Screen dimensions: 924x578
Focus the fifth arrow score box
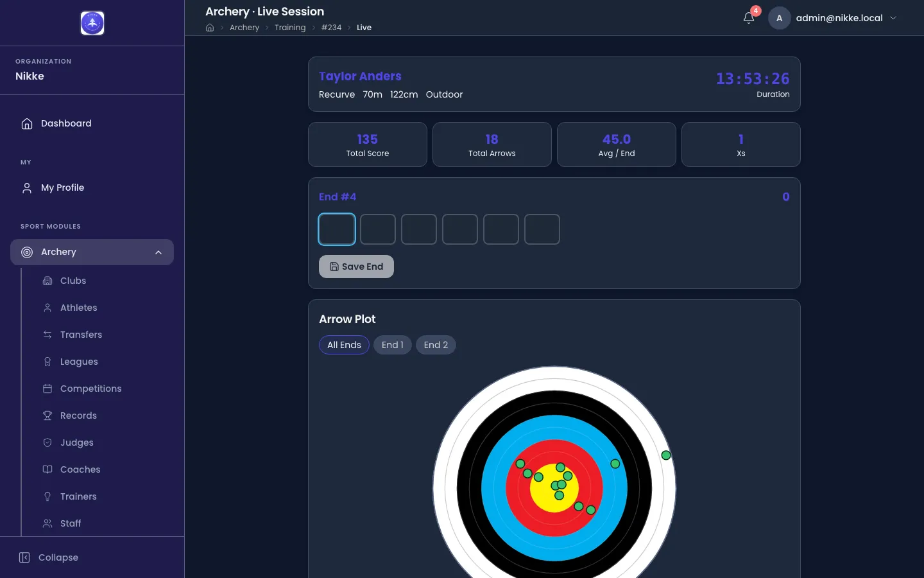501,229
